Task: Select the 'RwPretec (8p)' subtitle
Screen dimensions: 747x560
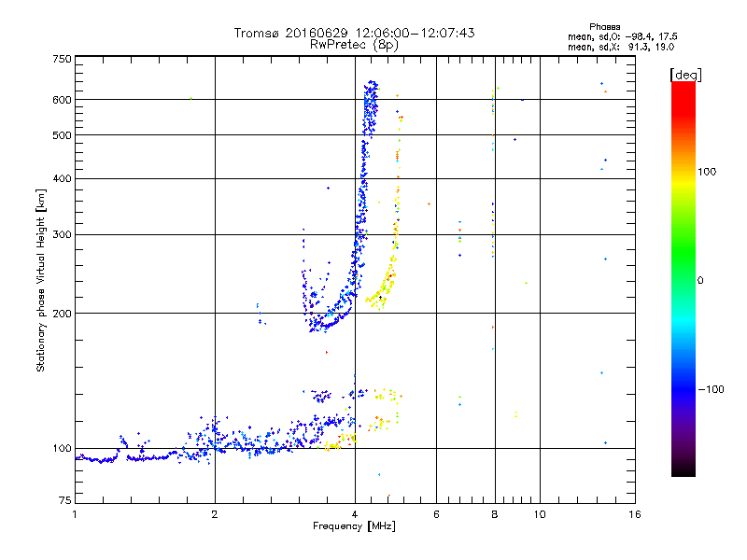Action: coord(354,45)
